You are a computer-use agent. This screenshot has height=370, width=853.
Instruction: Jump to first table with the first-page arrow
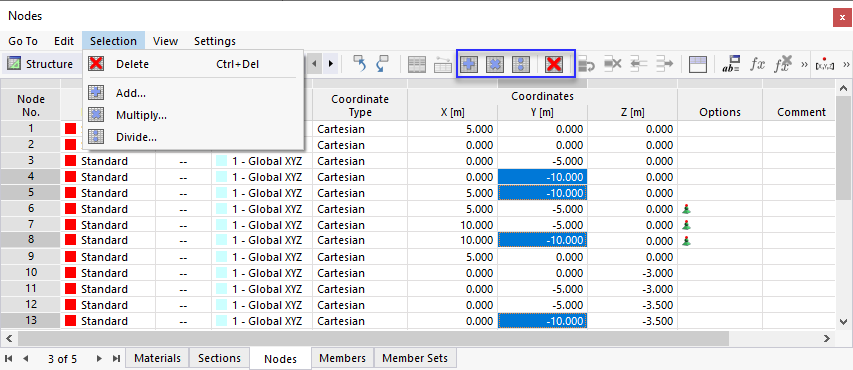click(x=9, y=359)
